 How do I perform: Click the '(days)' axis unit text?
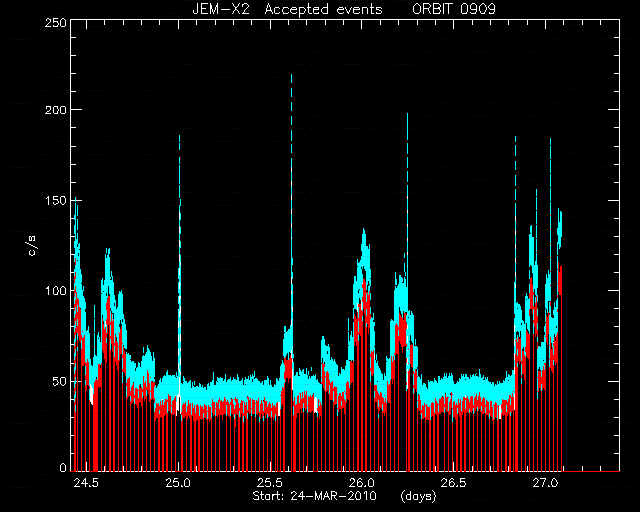click(x=418, y=496)
